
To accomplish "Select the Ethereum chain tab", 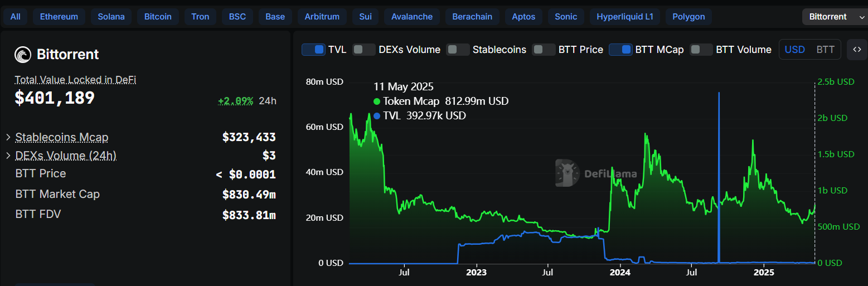I will (x=59, y=17).
